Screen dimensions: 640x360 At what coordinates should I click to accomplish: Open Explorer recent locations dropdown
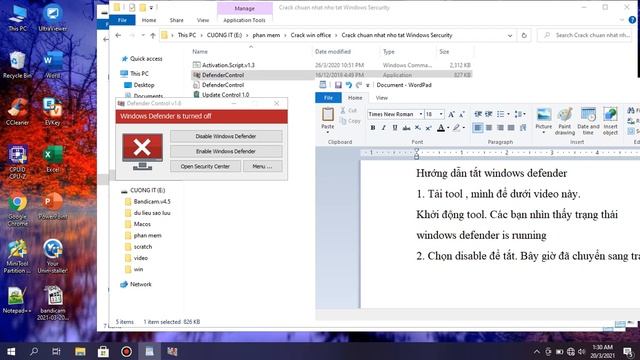point(143,36)
